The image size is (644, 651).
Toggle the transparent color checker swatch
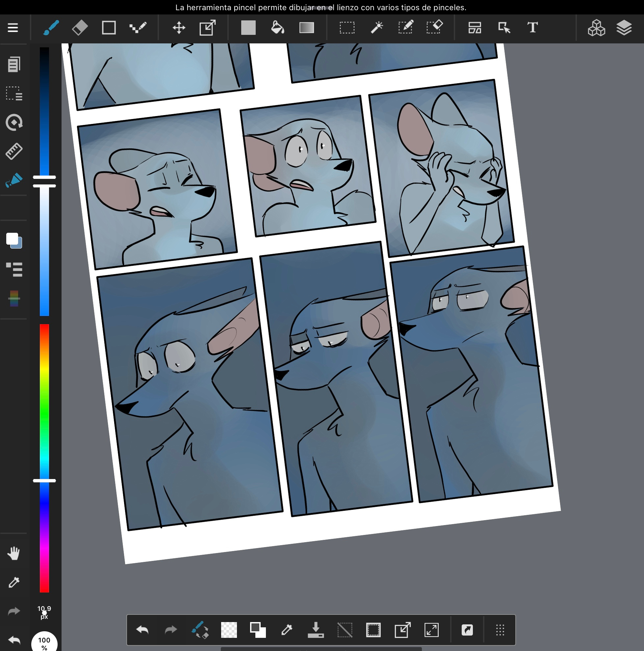click(229, 630)
